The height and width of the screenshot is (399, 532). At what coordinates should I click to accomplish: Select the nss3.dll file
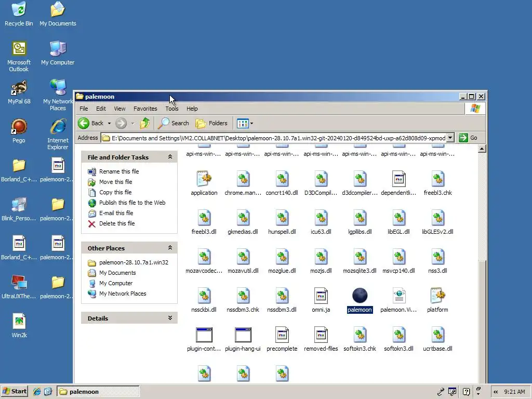(437, 261)
